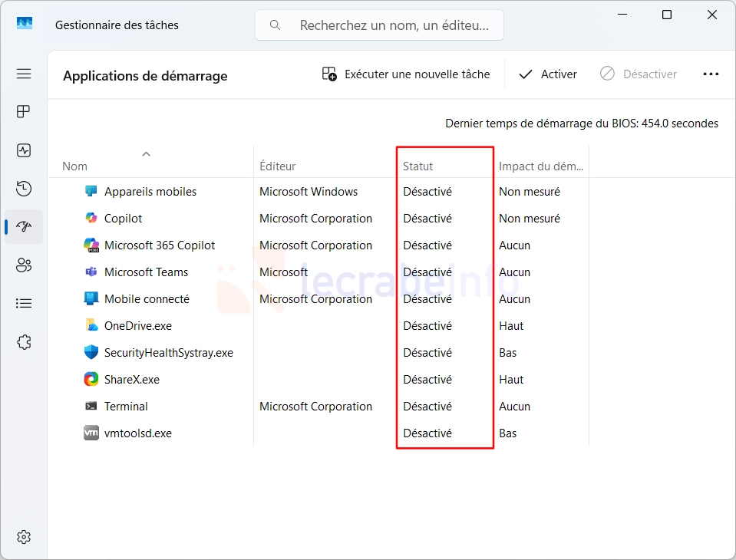Sort by 'Impact du dém...' column header
This screenshot has width=736, height=560.
(540, 166)
